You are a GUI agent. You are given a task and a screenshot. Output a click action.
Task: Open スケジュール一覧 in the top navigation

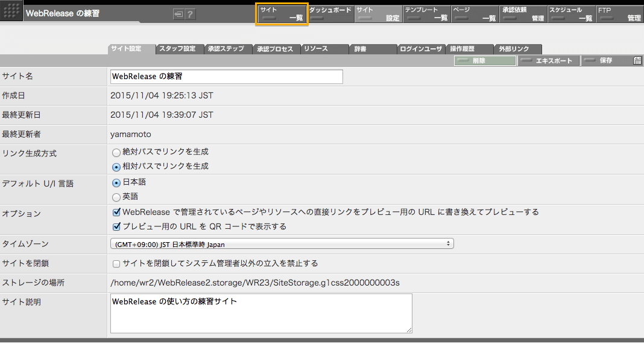click(571, 14)
